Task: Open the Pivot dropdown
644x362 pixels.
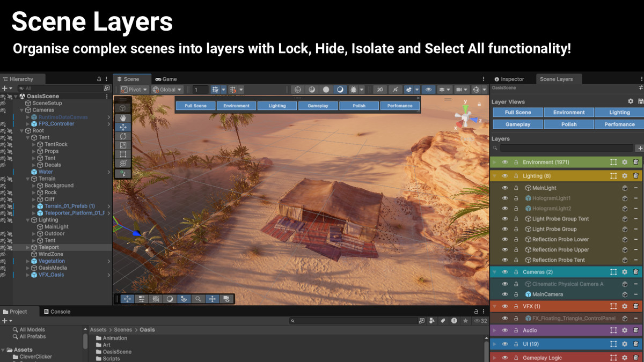Action: [134, 90]
